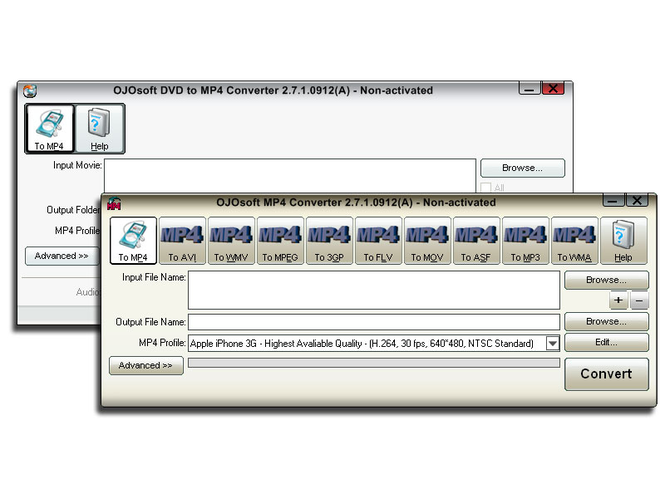Focus the Output File Name field
Screen dimensions: 665x498
[374, 322]
